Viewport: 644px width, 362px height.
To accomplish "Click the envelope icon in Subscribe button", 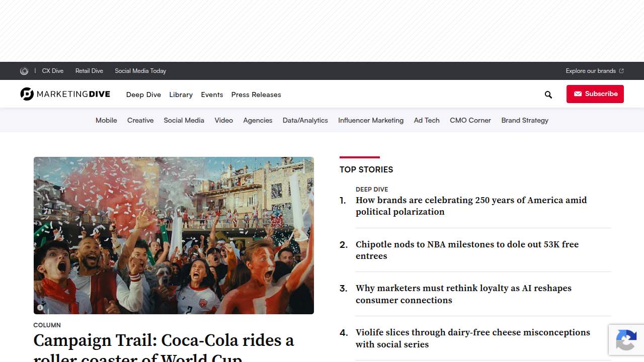I will tap(578, 94).
